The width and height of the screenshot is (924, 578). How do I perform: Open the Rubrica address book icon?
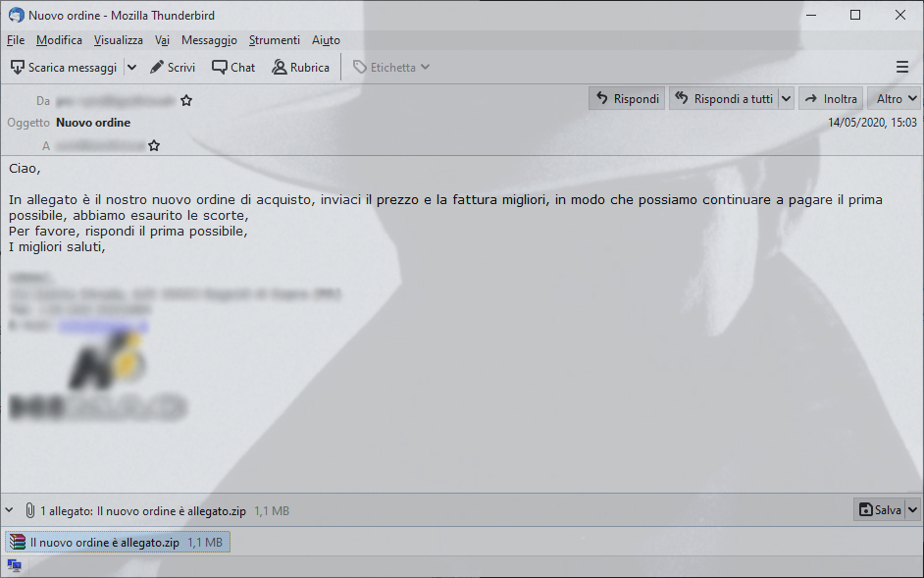pyautogui.click(x=280, y=68)
